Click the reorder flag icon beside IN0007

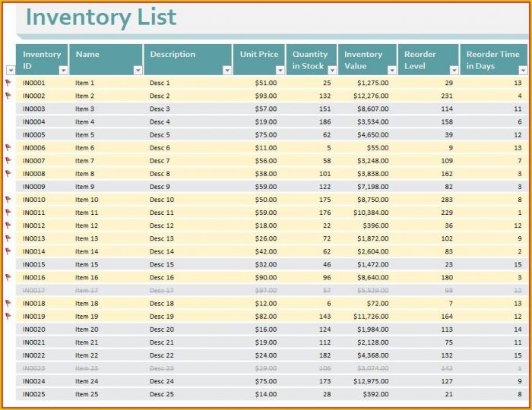click(8, 160)
